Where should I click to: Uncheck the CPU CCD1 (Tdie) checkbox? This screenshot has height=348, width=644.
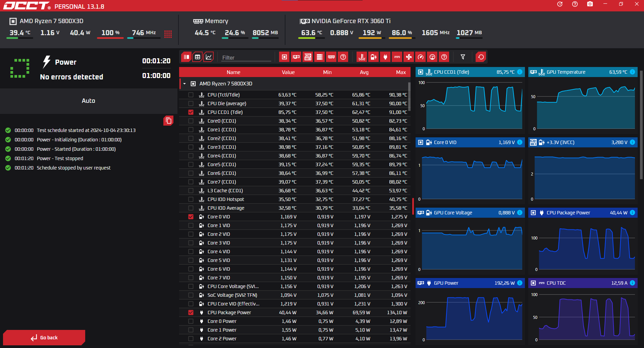(x=191, y=112)
